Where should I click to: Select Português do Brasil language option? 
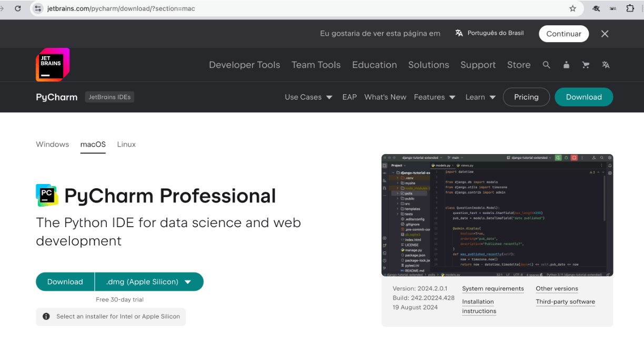[489, 33]
